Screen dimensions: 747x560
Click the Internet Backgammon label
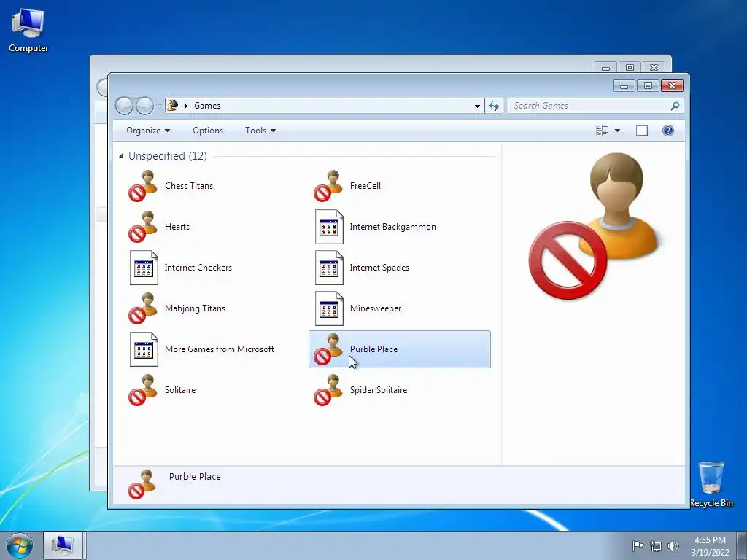[x=392, y=227]
